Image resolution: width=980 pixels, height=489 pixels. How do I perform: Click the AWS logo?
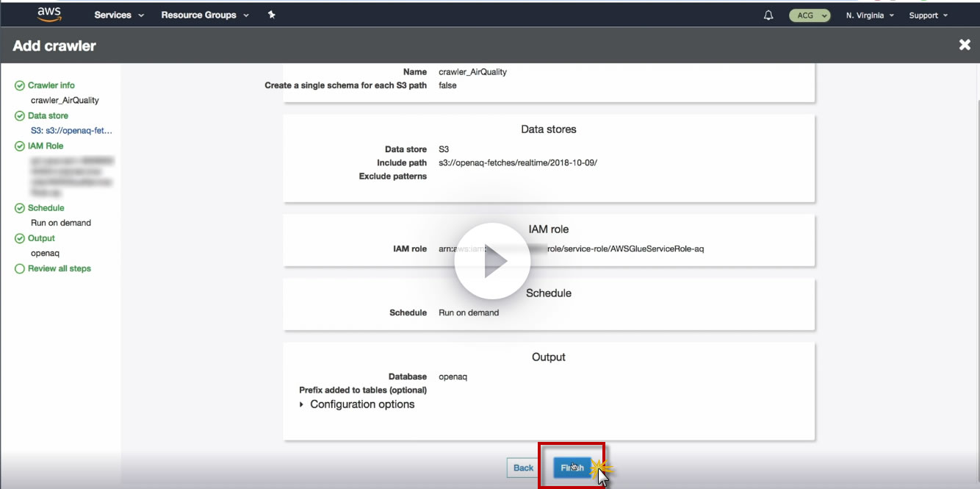click(x=49, y=15)
